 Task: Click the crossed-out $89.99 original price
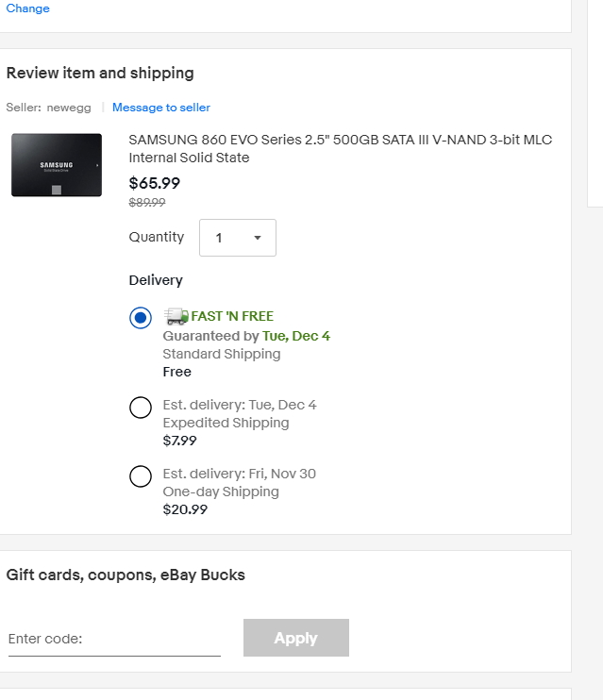tap(147, 202)
